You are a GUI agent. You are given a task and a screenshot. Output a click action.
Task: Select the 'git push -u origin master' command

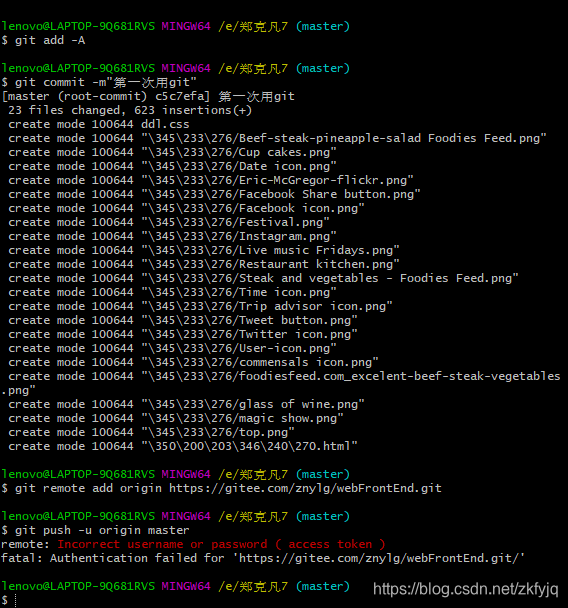[x=95, y=529]
